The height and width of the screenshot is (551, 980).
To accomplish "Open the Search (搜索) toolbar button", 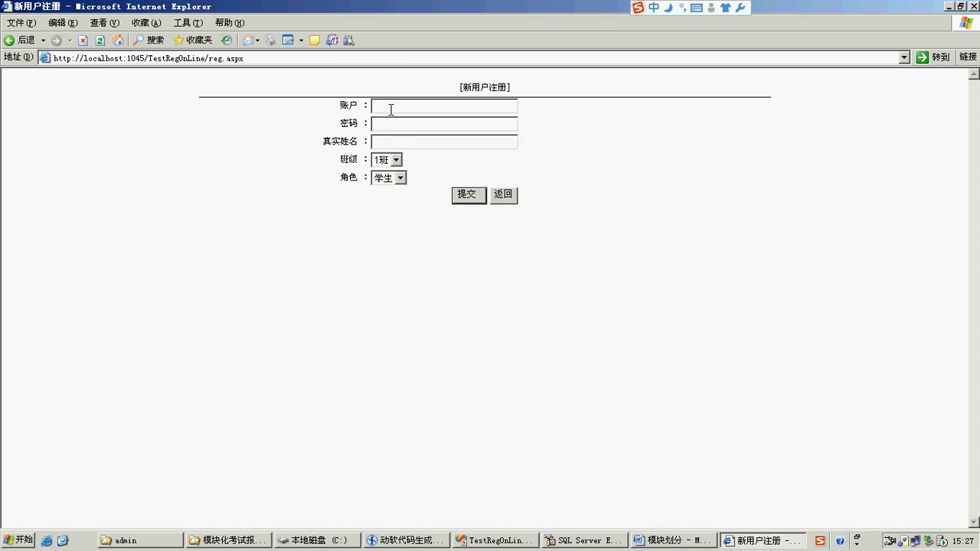I will click(149, 41).
